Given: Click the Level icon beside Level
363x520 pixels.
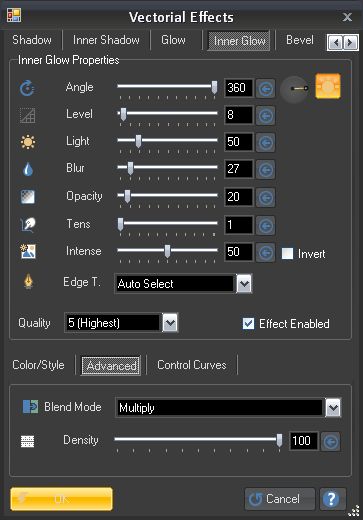Looking at the screenshot, I should 28,116.
